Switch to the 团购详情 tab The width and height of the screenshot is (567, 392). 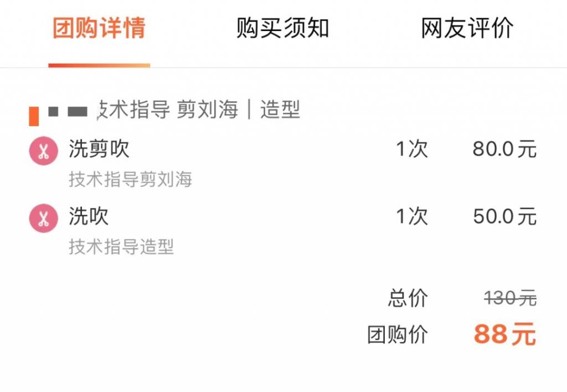point(99,28)
